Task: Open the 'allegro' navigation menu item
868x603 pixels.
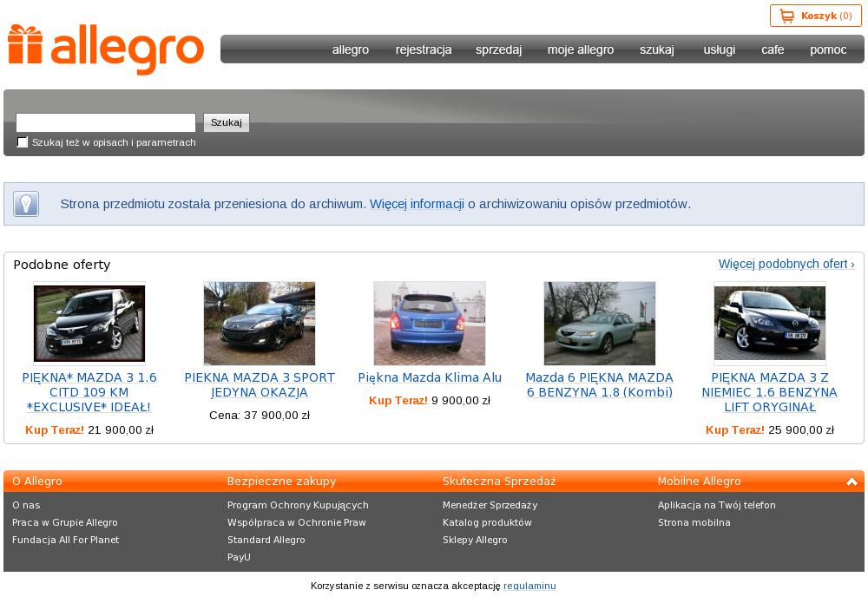Action: [x=351, y=49]
